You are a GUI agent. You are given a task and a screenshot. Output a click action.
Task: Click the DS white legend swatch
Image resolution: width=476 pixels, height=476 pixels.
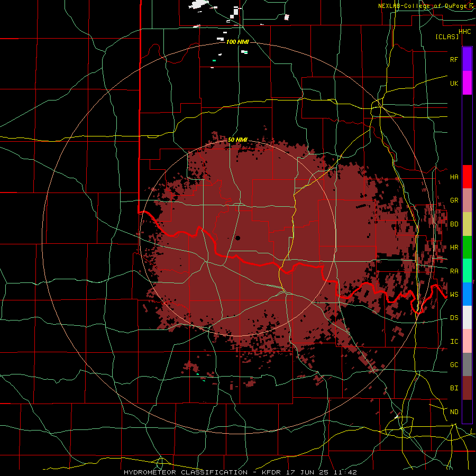click(x=467, y=317)
